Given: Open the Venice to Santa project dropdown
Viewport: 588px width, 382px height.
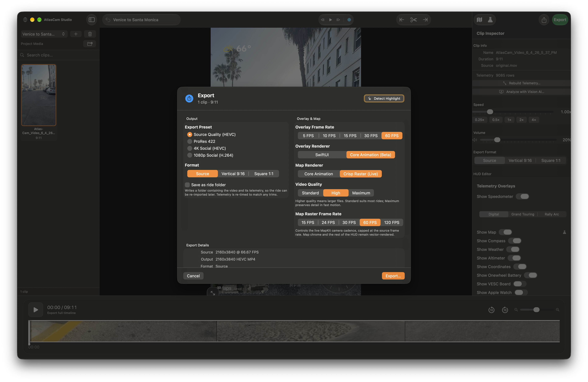Looking at the screenshot, I should (x=44, y=34).
